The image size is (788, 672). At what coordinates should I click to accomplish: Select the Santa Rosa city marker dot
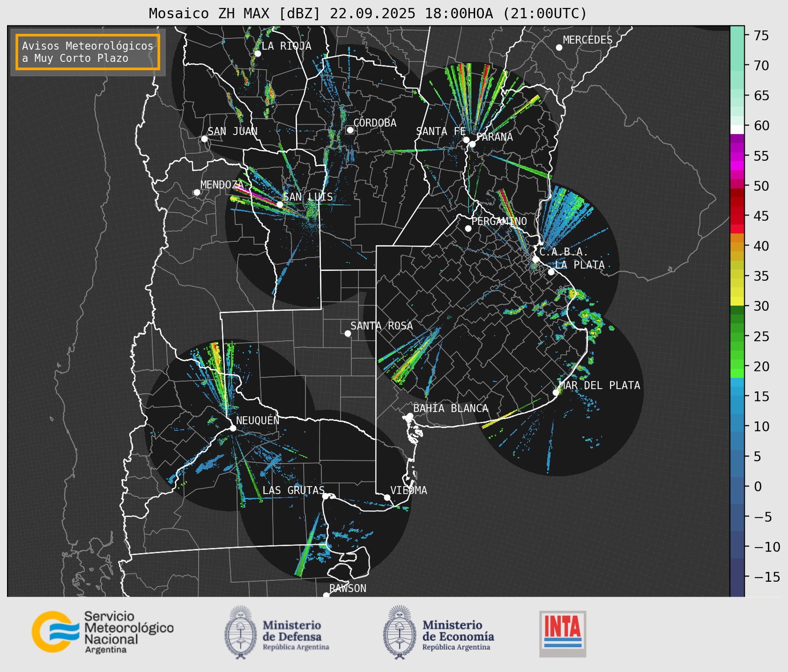(348, 333)
